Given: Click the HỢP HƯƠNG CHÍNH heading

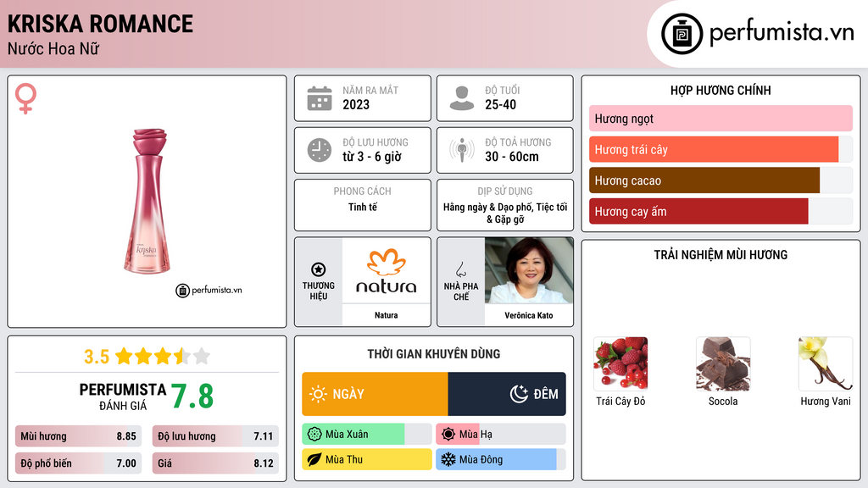Looking at the screenshot, I should (x=721, y=90).
